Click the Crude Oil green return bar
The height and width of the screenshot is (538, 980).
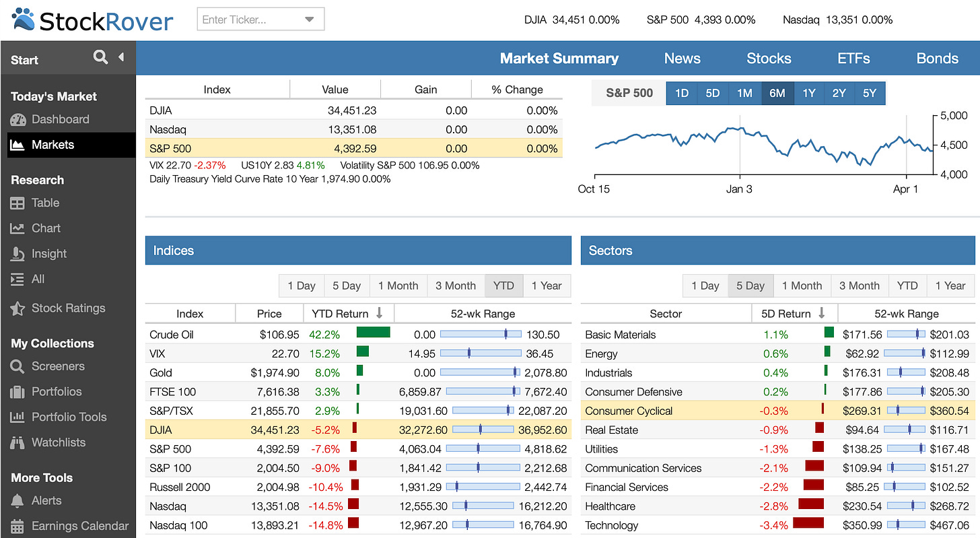[373, 332]
